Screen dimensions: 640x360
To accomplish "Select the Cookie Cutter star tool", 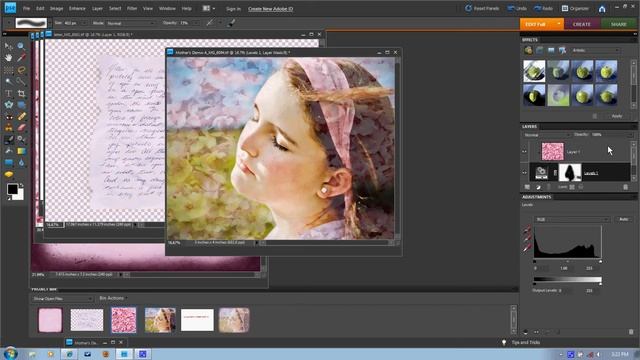I will (x=9, y=105).
